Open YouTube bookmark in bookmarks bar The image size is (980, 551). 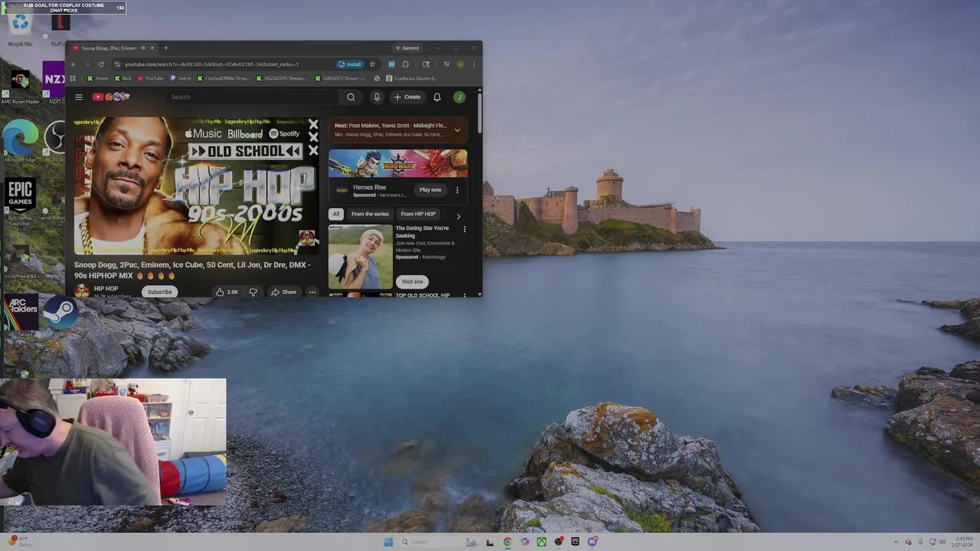[151, 78]
